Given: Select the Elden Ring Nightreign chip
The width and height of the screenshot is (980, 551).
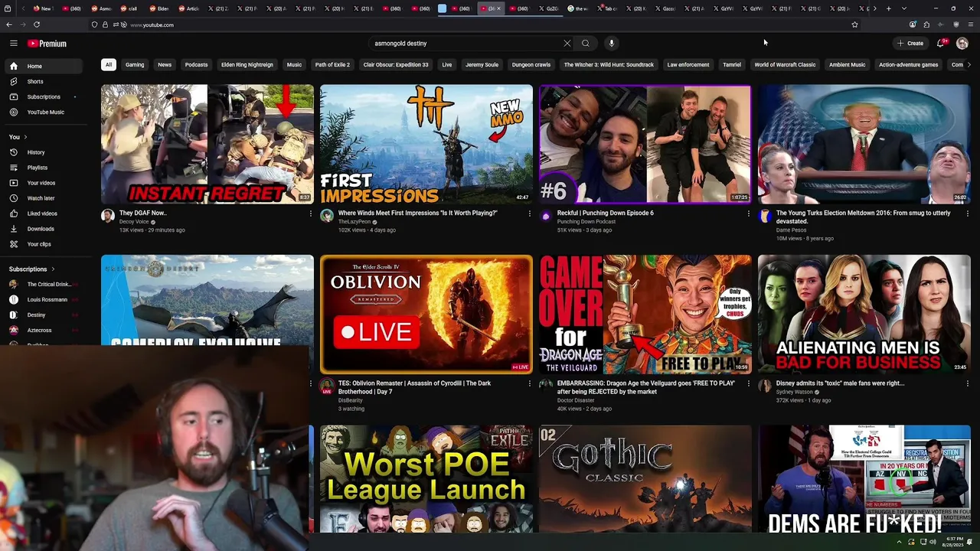Looking at the screenshot, I should point(247,65).
